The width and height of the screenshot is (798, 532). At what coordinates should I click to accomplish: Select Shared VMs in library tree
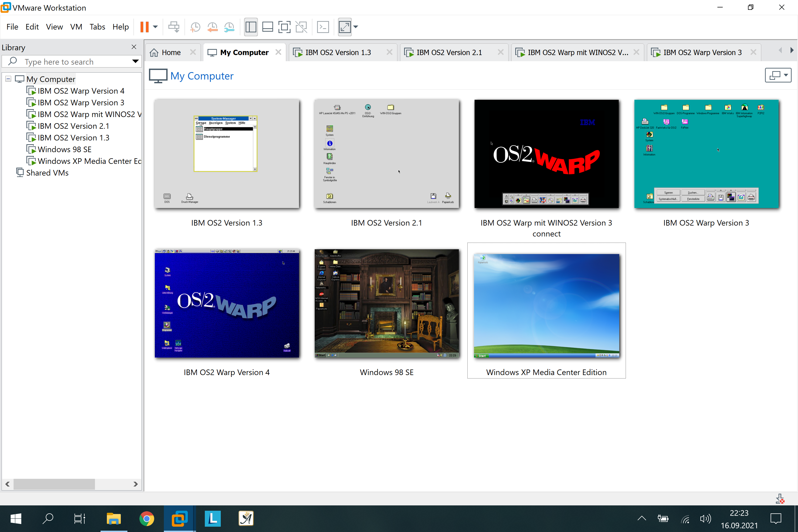pos(47,173)
